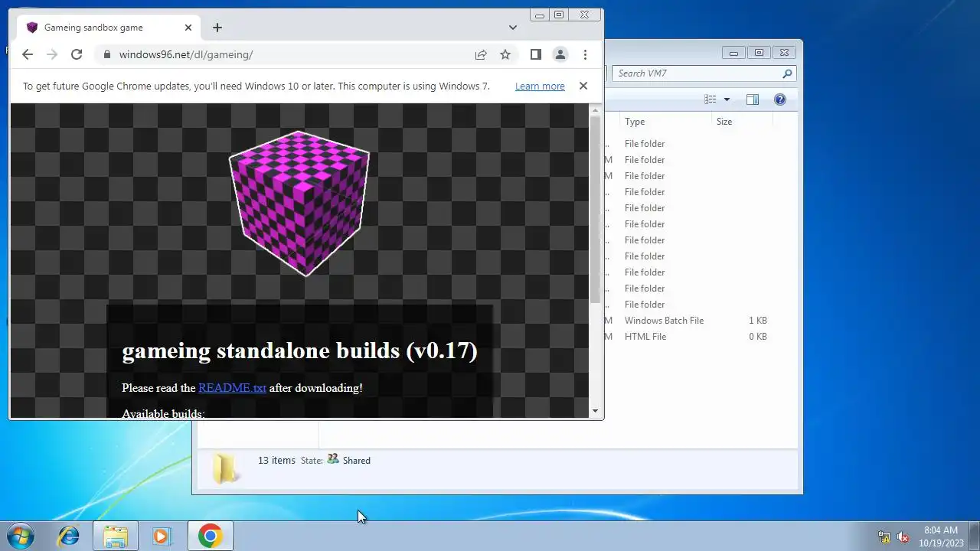Viewport: 980px width, 551px height.
Task: Open the site info lock icon
Action: coord(106,54)
